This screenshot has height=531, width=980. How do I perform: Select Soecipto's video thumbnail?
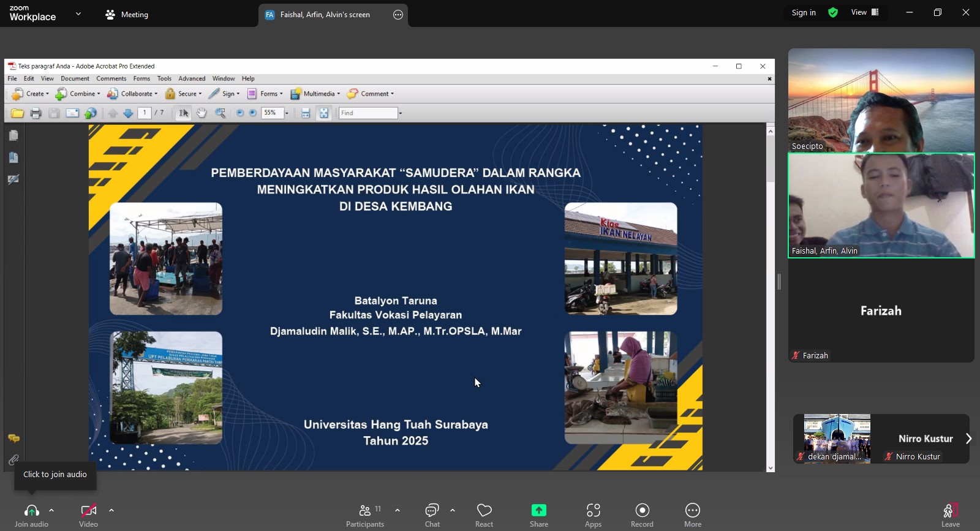point(881,100)
